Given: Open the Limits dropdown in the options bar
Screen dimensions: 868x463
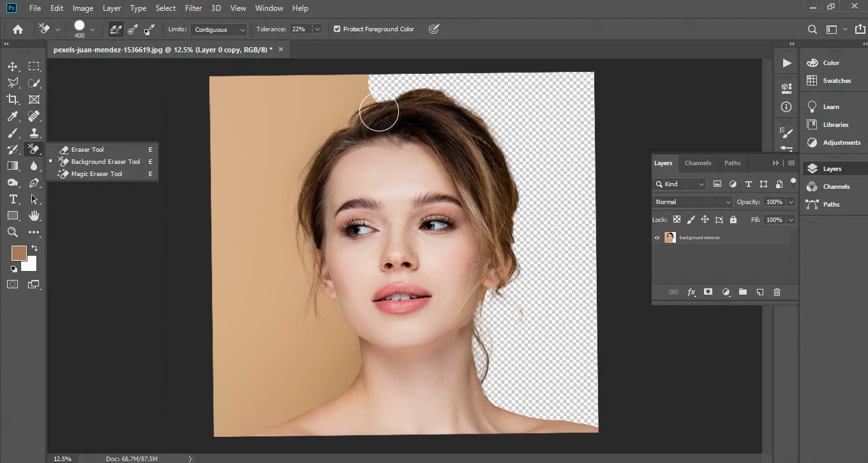Looking at the screenshot, I should click(218, 29).
